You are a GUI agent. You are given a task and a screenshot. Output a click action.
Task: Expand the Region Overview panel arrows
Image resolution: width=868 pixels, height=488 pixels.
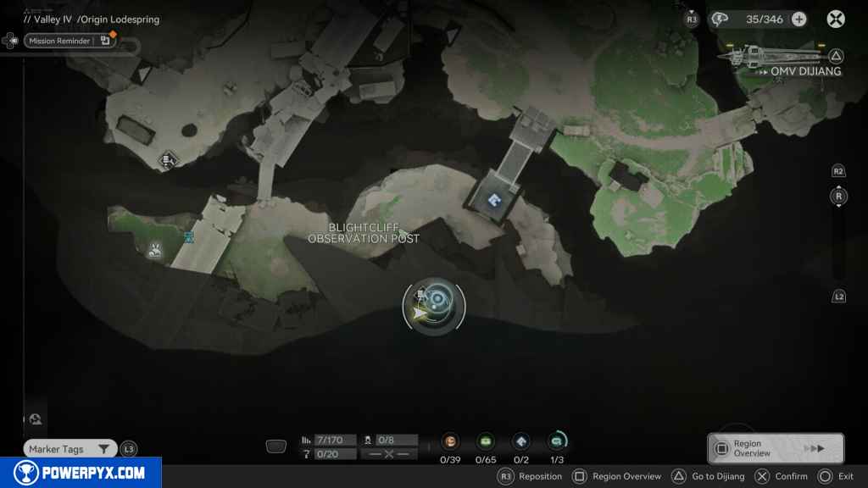[x=813, y=448]
